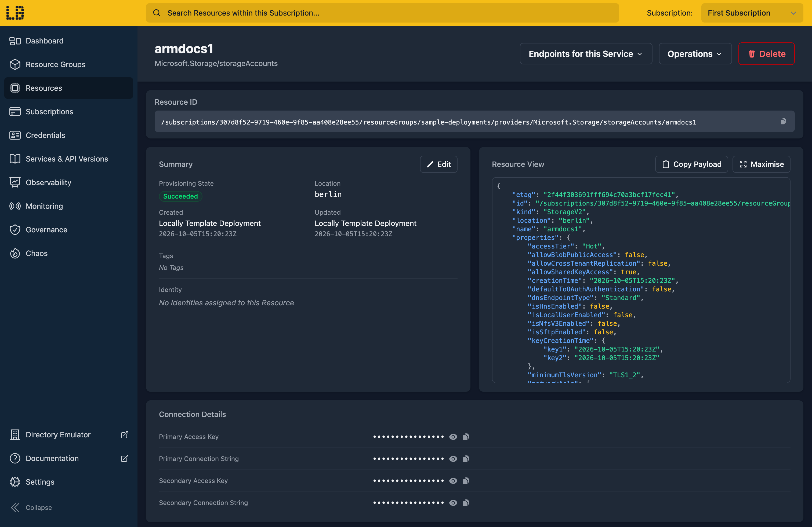812x527 pixels.
Task: Click the search magnifier icon
Action: tap(157, 13)
